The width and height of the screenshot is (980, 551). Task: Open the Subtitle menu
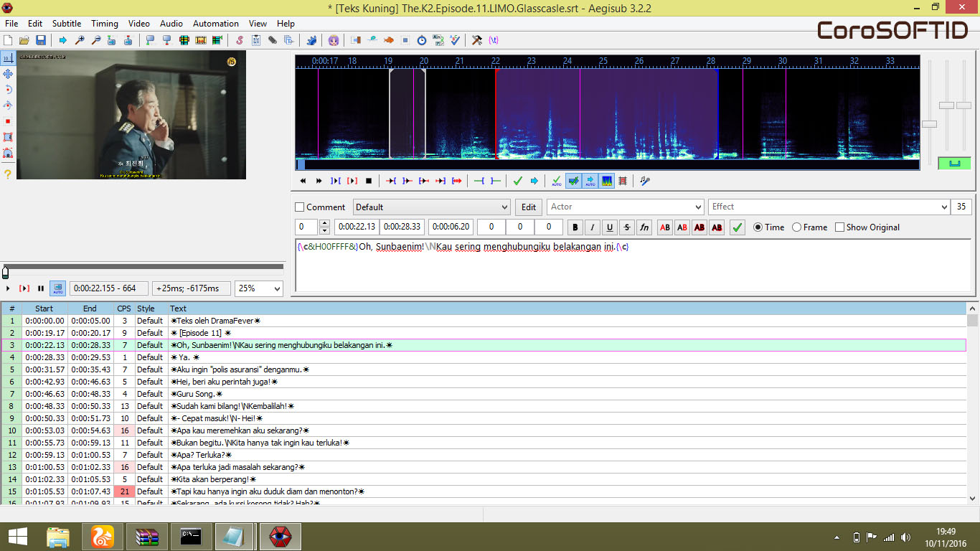(67, 24)
